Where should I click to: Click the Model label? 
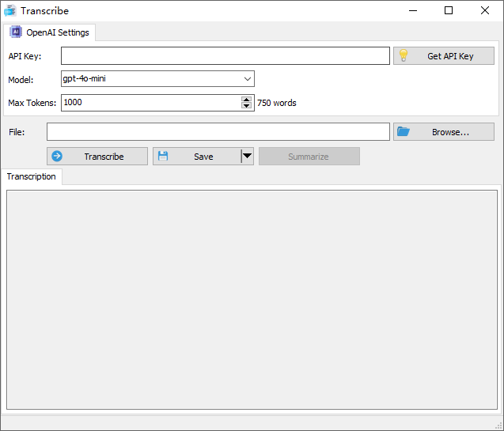21,80
